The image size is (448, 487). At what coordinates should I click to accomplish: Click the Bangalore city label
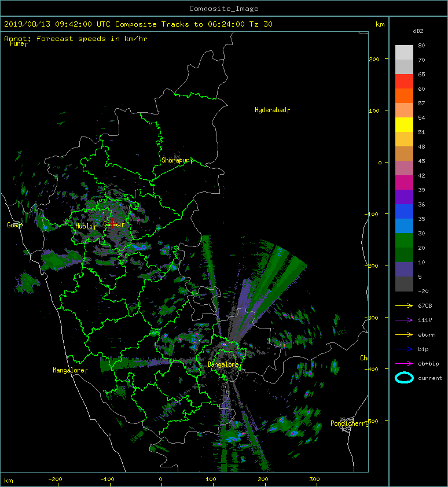(223, 364)
